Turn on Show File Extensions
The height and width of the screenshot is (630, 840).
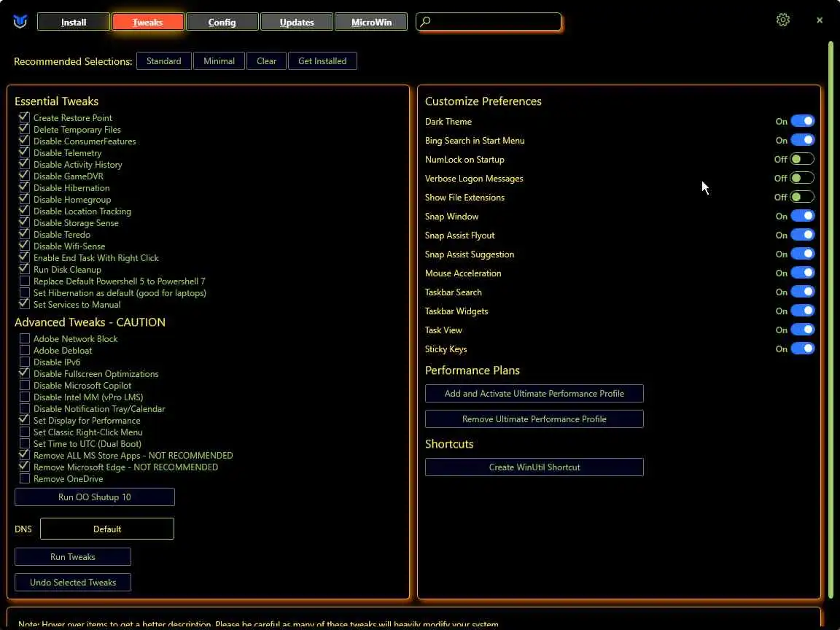(803, 197)
